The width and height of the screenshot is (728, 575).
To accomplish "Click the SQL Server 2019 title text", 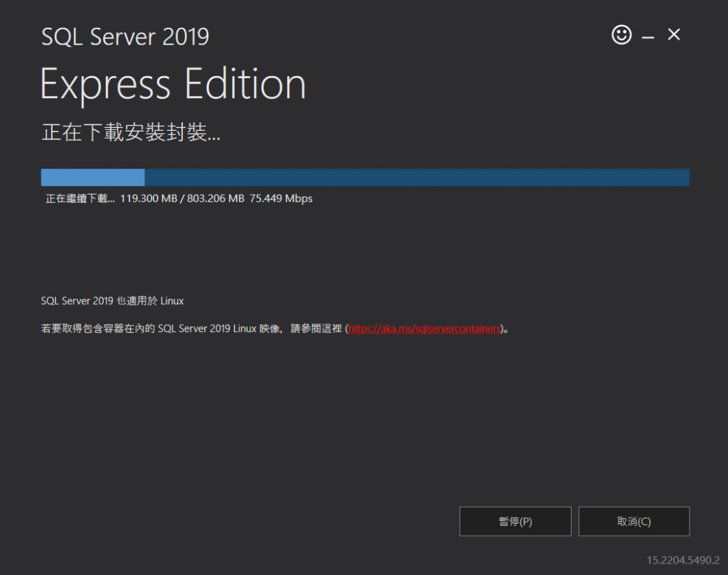I will click(x=125, y=37).
